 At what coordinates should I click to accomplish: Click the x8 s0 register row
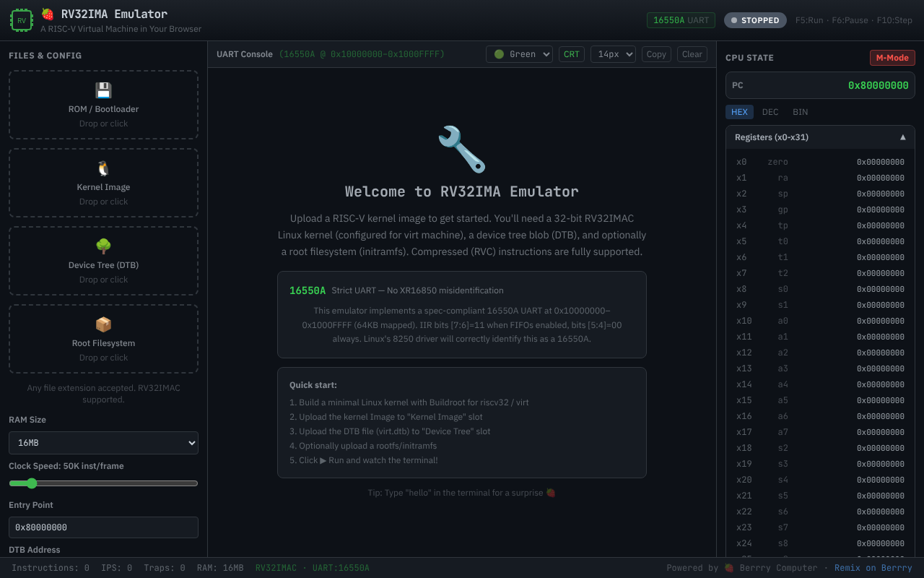click(x=820, y=289)
